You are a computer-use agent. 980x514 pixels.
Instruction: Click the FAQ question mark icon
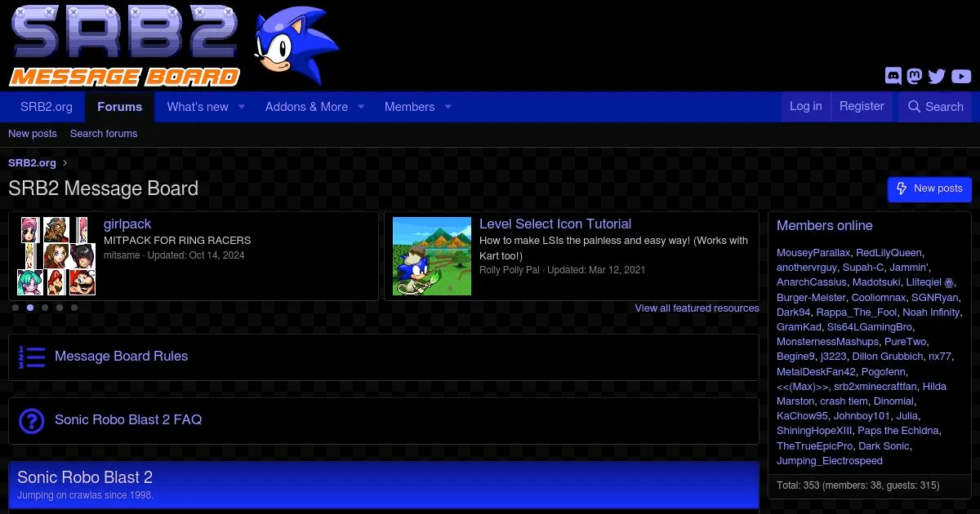[x=32, y=421]
